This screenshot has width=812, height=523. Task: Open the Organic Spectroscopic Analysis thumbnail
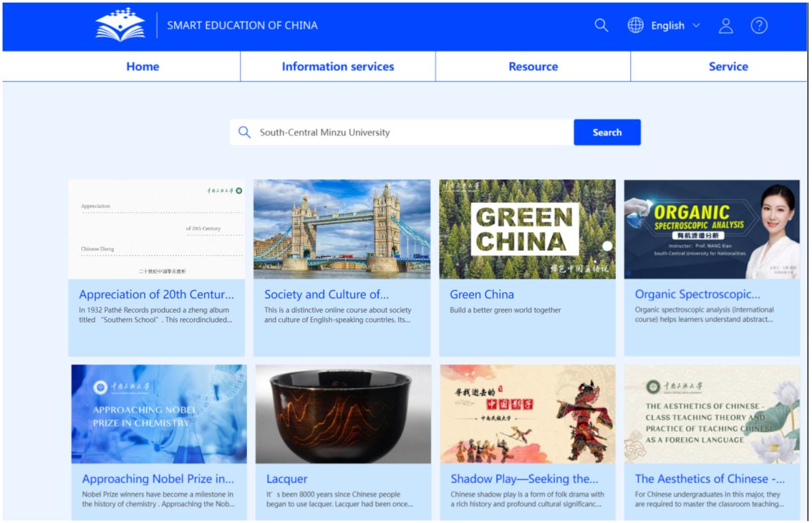(x=712, y=229)
